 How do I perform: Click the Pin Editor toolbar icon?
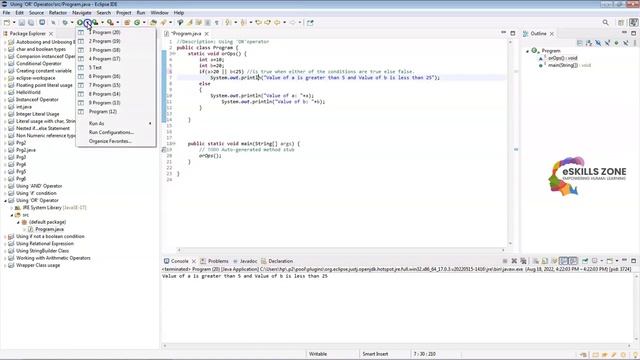[310, 23]
